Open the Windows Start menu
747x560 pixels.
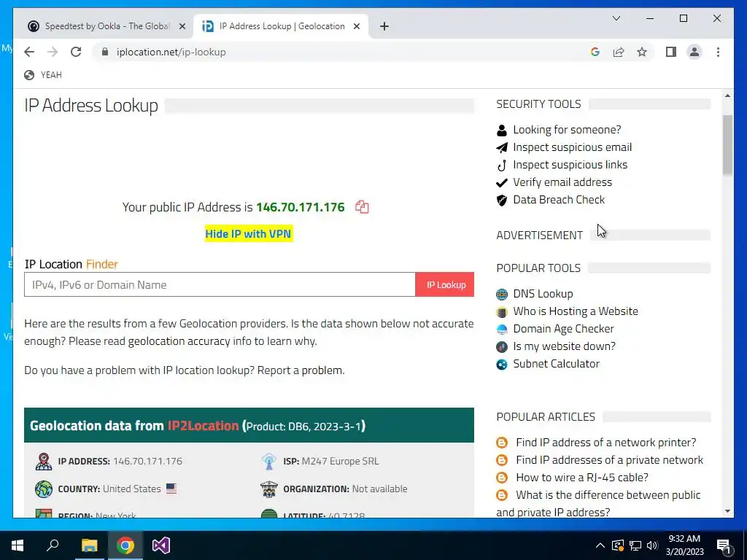(x=18, y=545)
